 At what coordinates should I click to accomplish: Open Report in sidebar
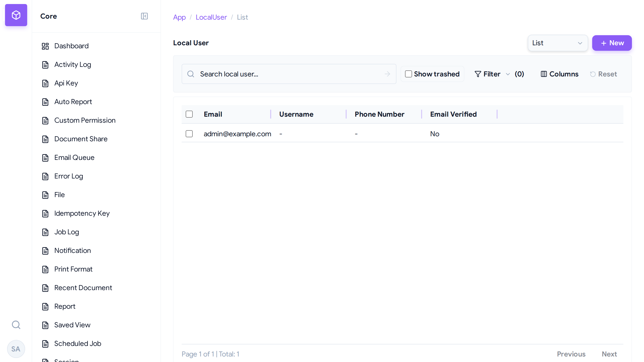(65, 306)
